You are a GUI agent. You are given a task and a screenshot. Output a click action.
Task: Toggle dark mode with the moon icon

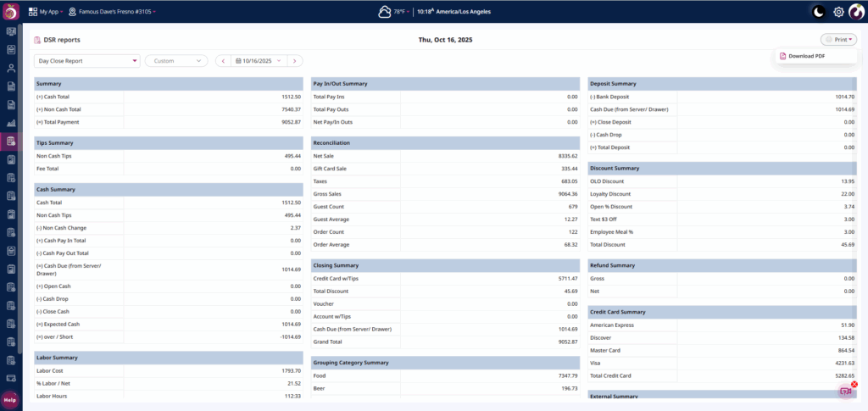point(818,12)
